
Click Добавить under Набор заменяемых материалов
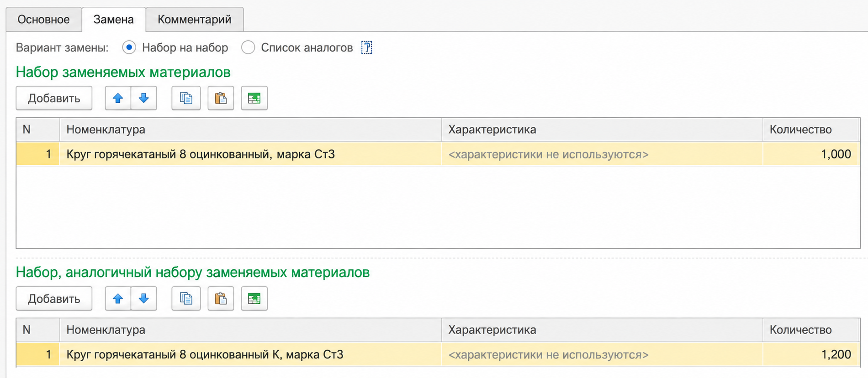pos(54,98)
